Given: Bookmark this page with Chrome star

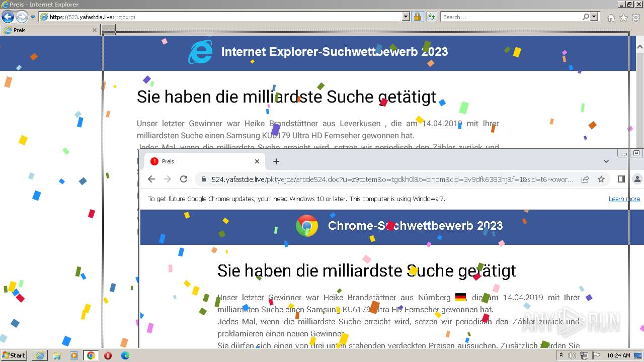Looking at the screenshot, I should (601, 179).
